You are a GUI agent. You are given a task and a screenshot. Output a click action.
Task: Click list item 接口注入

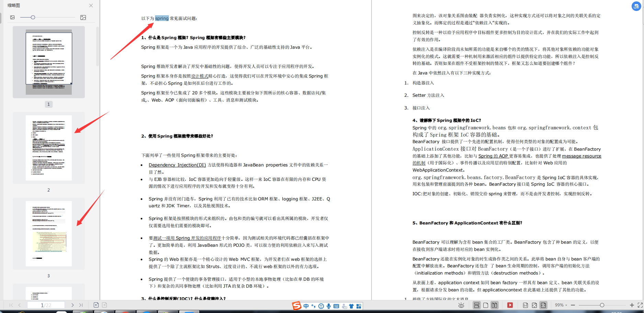point(421,108)
